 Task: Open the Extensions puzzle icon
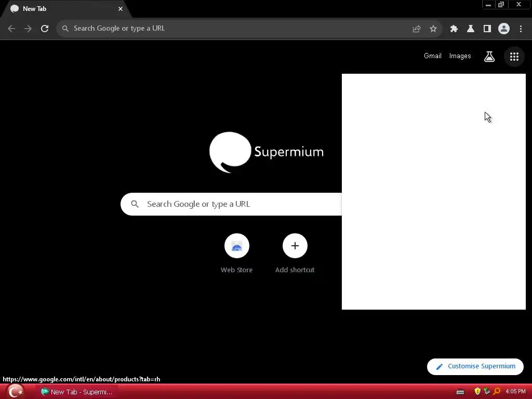[x=454, y=29]
